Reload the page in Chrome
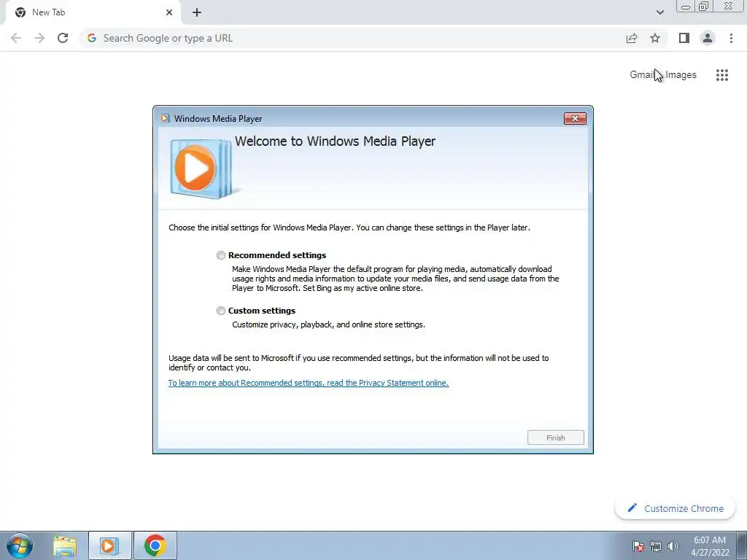The height and width of the screenshot is (560, 747). [x=63, y=38]
